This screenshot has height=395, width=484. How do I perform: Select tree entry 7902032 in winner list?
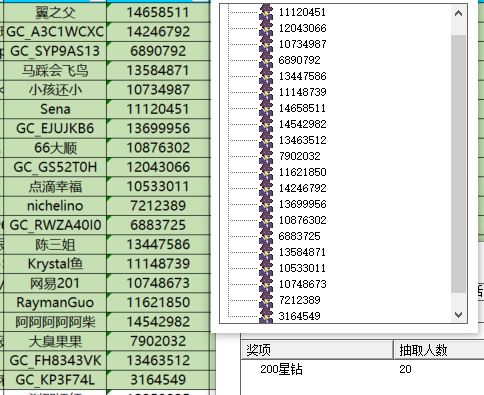(299, 156)
